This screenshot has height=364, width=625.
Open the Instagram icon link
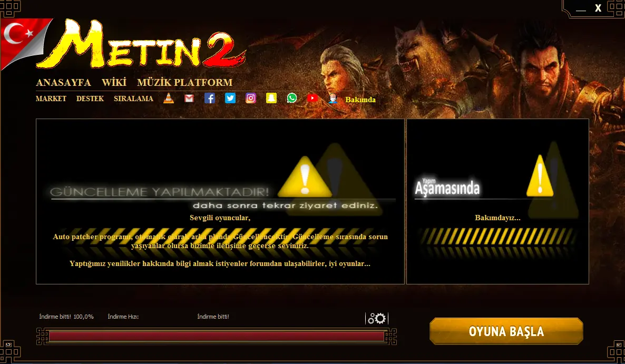(x=251, y=98)
